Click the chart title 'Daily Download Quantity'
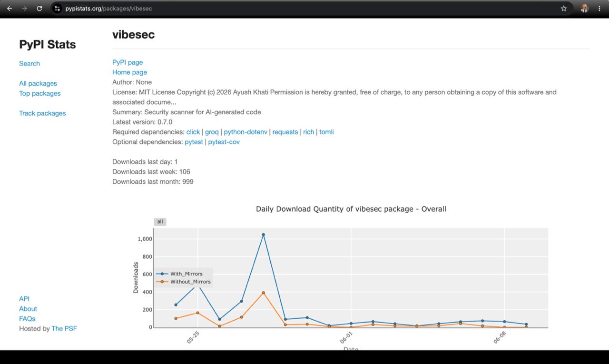The image size is (609, 364). tap(351, 209)
